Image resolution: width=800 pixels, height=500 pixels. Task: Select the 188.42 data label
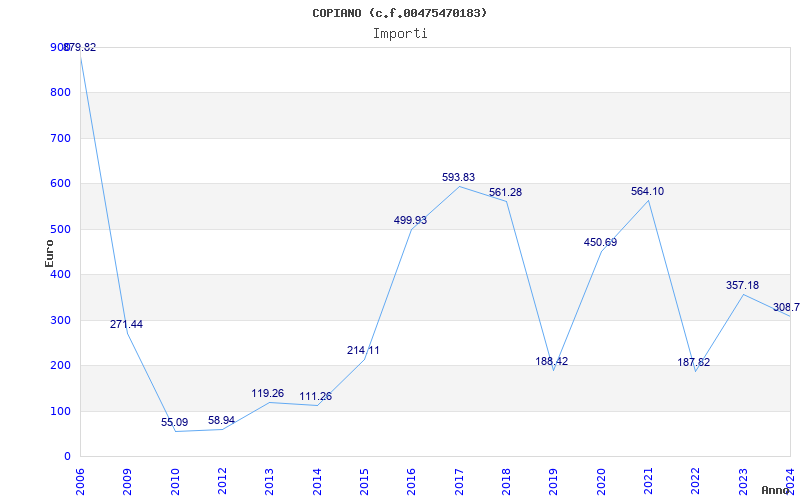click(552, 361)
